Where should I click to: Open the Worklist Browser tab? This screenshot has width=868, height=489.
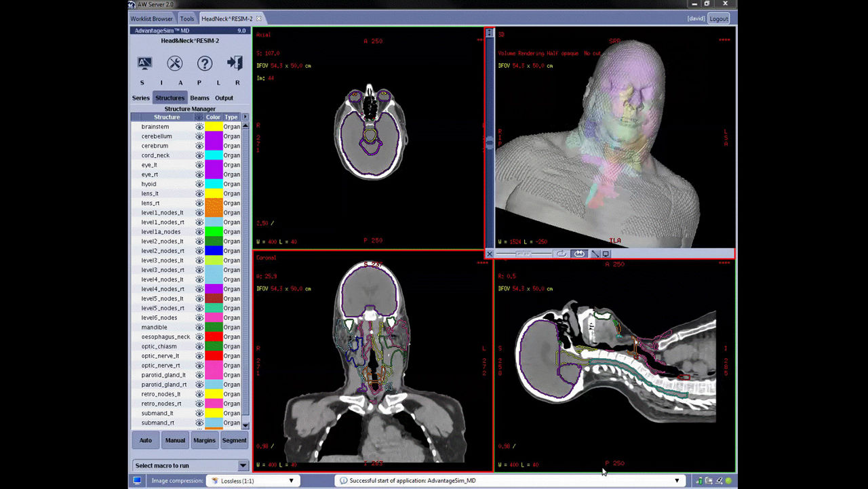pos(152,19)
